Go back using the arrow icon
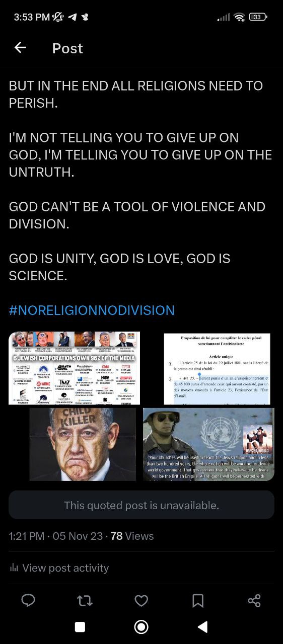The height and width of the screenshot is (644, 283). tap(20, 48)
